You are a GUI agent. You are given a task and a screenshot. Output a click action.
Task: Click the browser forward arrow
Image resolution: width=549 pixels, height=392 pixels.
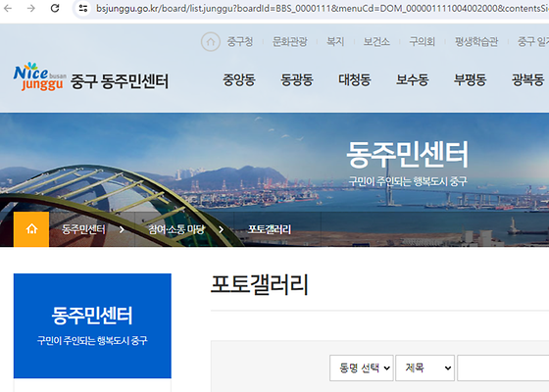pyautogui.click(x=31, y=8)
